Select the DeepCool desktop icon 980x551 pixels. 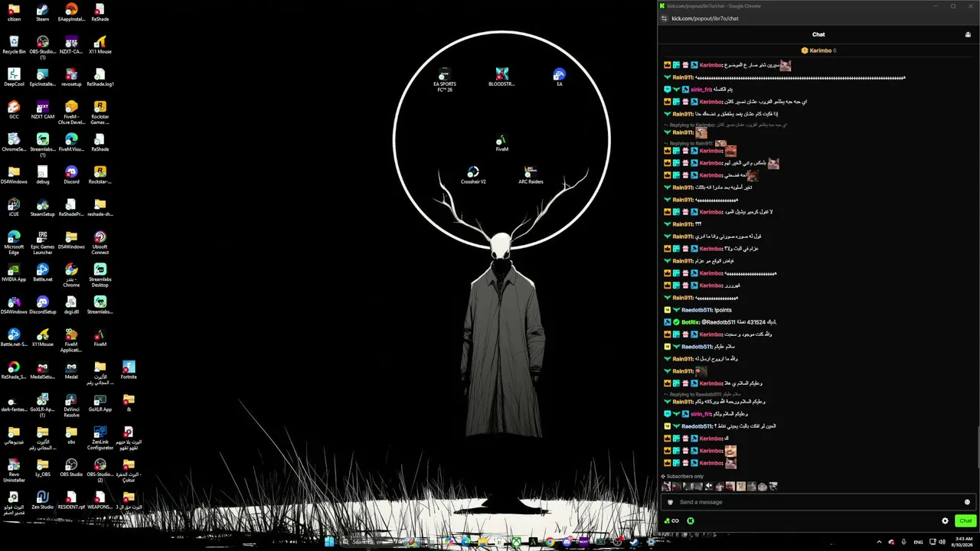(14, 77)
